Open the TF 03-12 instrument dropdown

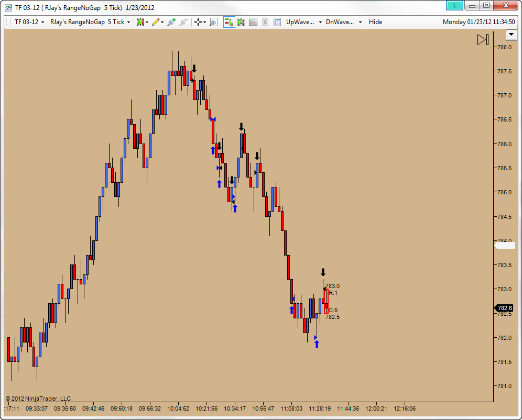click(x=29, y=23)
